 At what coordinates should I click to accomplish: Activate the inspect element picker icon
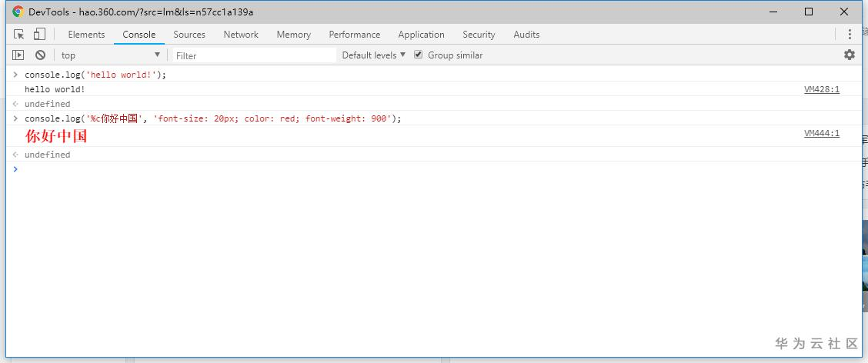19,35
